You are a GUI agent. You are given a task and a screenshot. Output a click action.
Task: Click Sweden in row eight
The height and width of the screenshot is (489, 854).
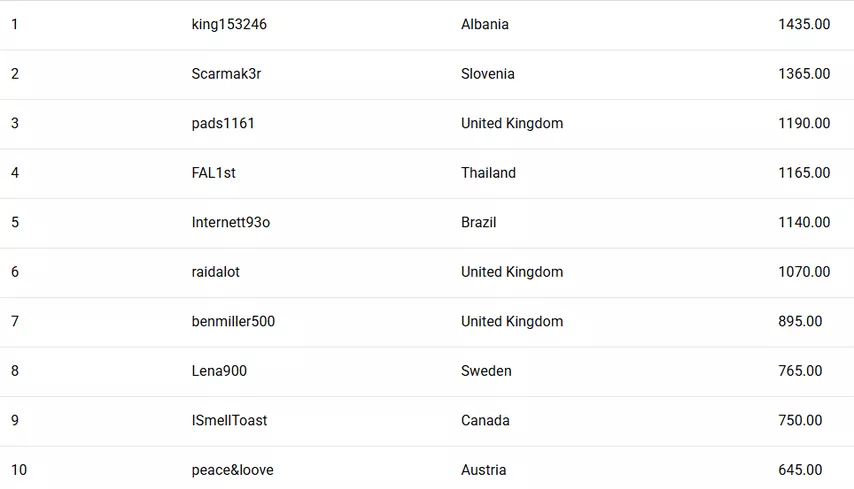(x=486, y=371)
